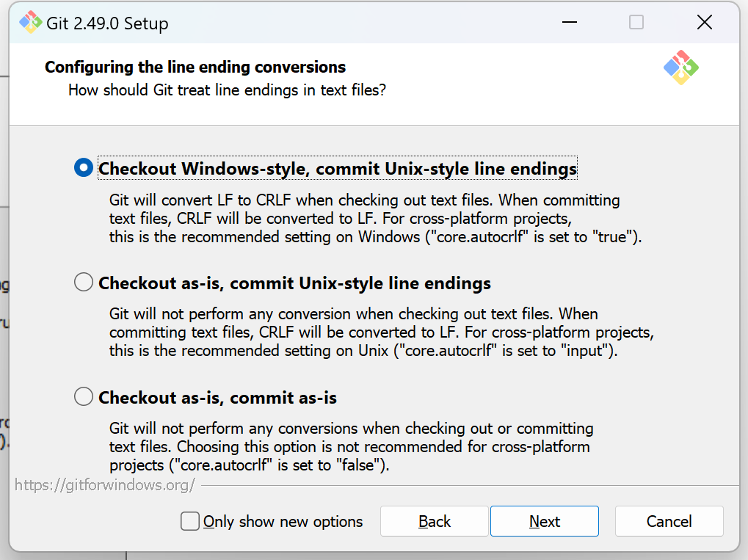Click the Git logo in title bar
This screenshot has width=748, height=560.
point(31,23)
